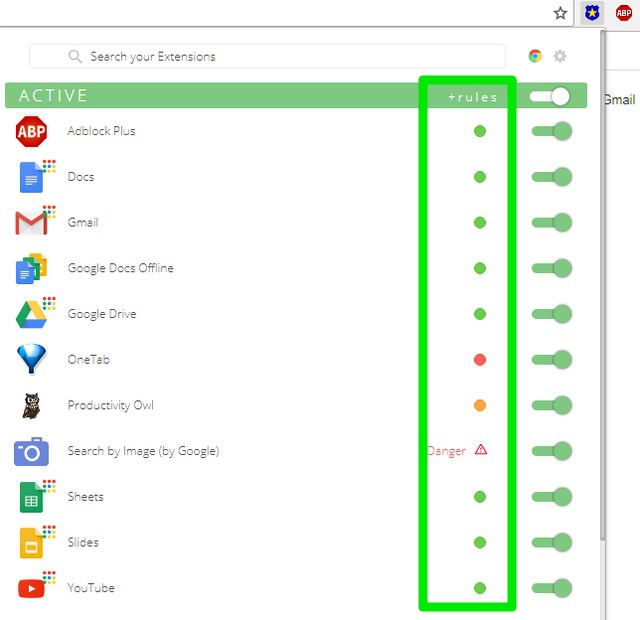Toggle all active extensions master switch
The height and width of the screenshot is (620, 640).
click(x=550, y=96)
